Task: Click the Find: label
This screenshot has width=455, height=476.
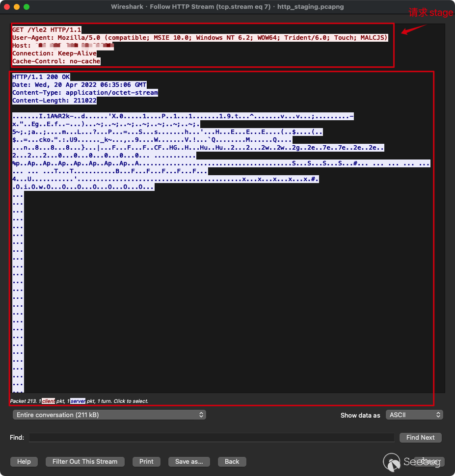Action: pos(17,437)
